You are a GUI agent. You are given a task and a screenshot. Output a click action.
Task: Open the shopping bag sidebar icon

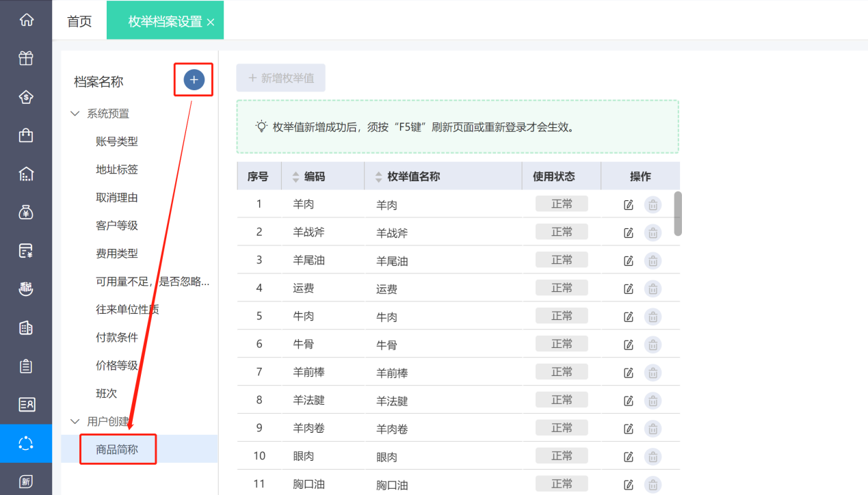click(x=26, y=135)
